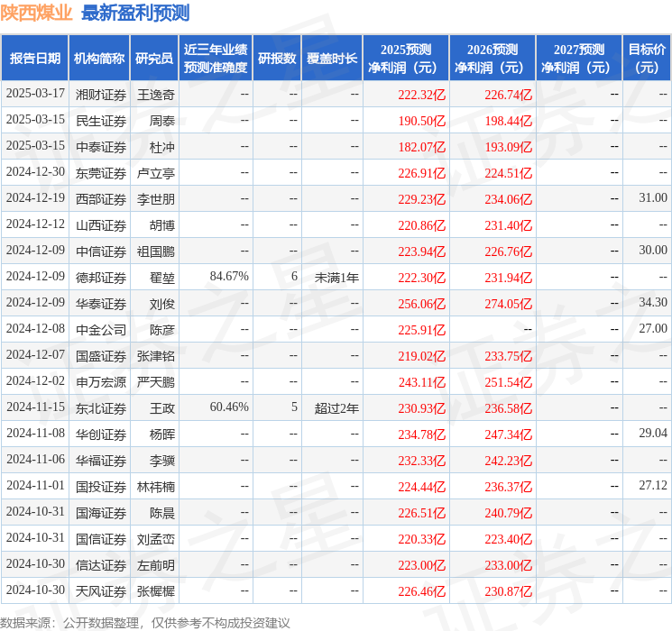Click date 2024-12-12
This screenshot has width=672, height=631.
point(35,224)
